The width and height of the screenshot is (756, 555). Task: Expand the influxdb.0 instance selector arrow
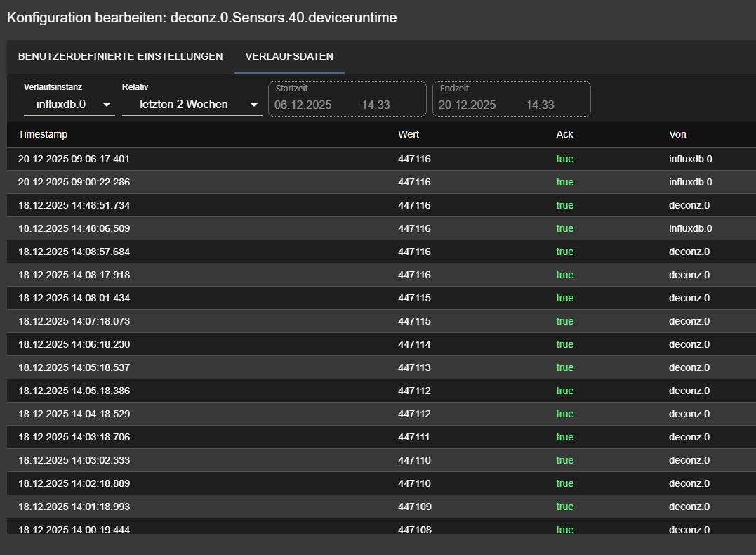pyautogui.click(x=107, y=104)
